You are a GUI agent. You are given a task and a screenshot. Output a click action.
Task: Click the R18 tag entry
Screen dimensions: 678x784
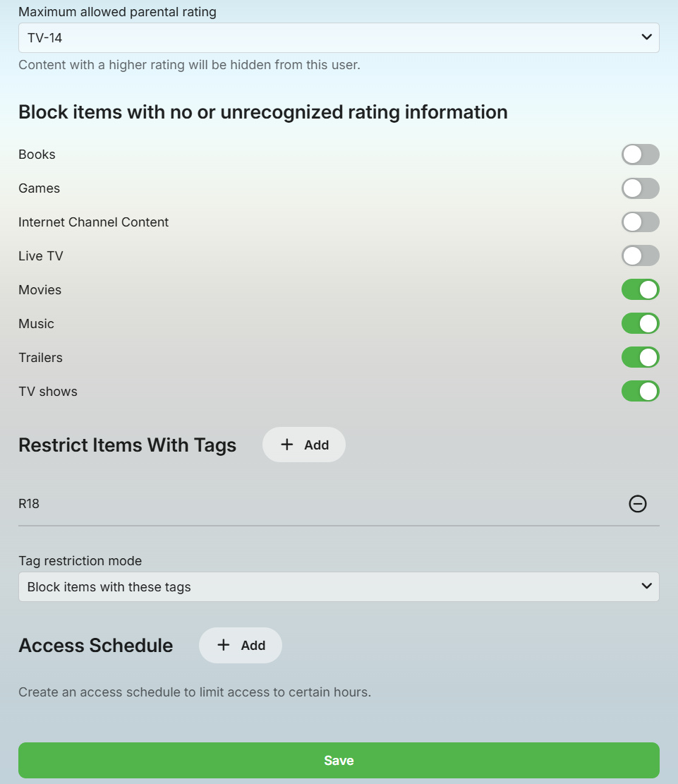pyautogui.click(x=29, y=504)
